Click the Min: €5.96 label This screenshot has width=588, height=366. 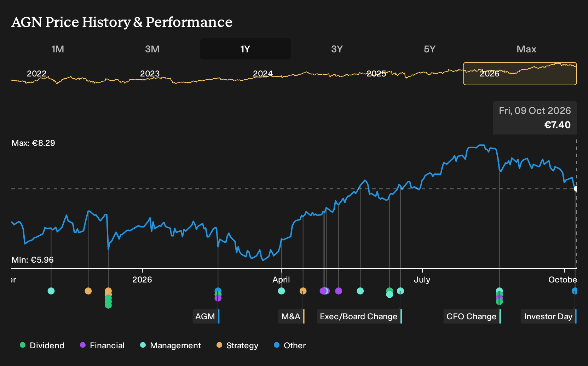click(33, 260)
